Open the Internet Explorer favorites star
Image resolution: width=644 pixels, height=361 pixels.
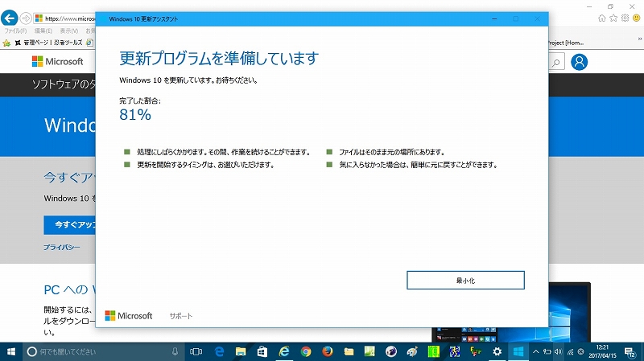pyautogui.click(x=613, y=18)
